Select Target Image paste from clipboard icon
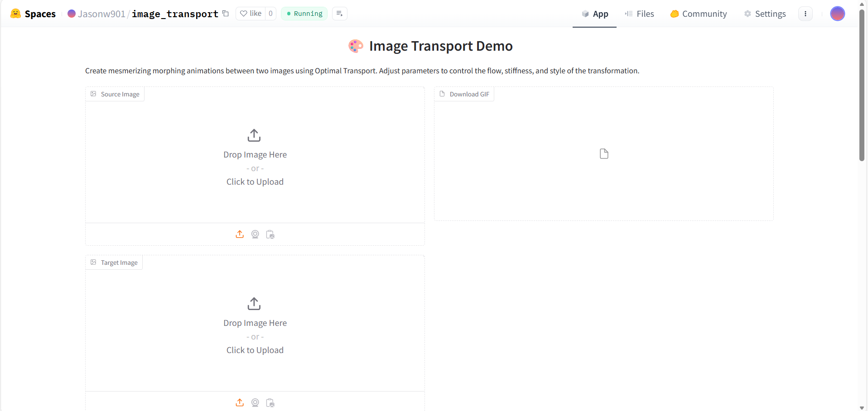The height and width of the screenshot is (411, 868). (x=270, y=402)
